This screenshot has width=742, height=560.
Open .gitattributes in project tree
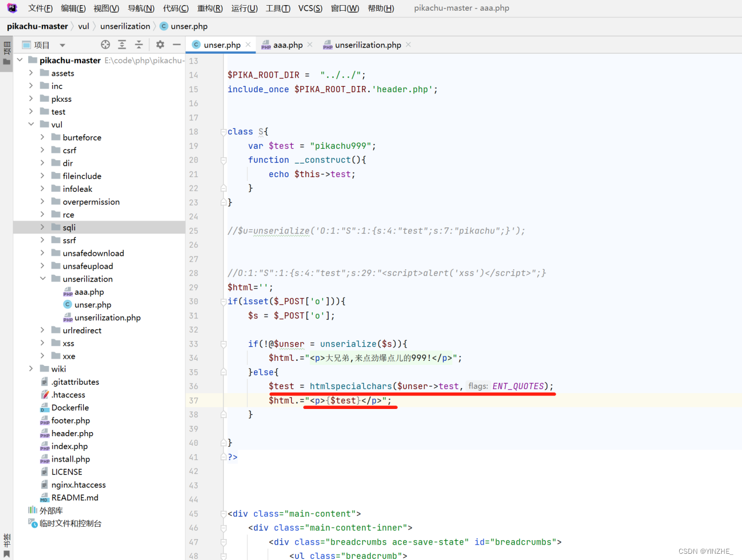point(70,382)
